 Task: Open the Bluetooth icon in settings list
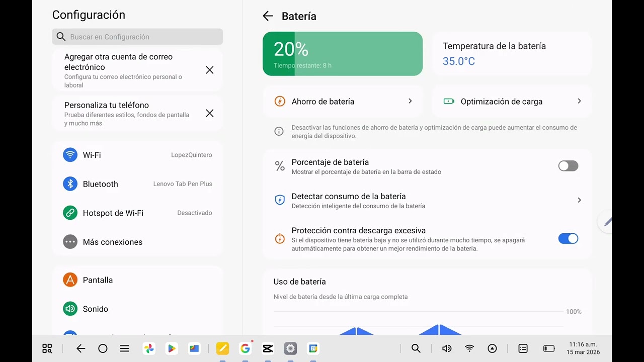click(70, 184)
